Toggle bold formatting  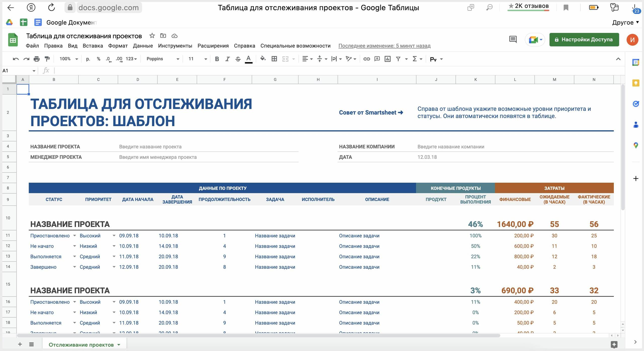click(x=217, y=59)
